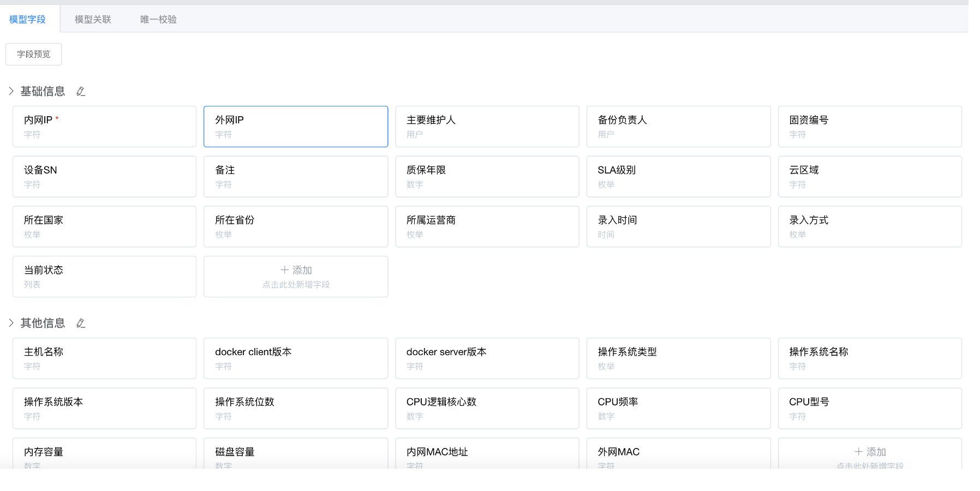Open the 固资编号 field card
Screen dimensions: 980x491
point(870,127)
